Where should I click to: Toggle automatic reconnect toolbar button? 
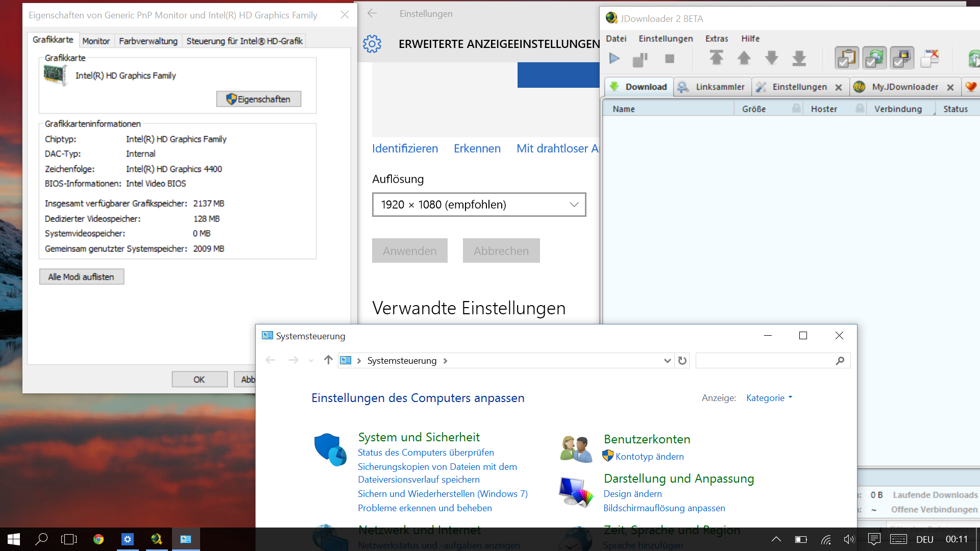[874, 58]
